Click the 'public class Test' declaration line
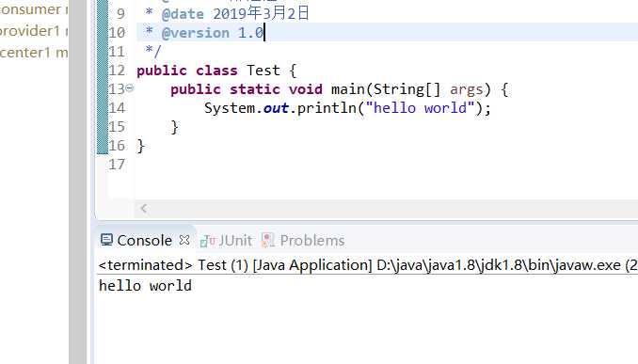The height and width of the screenshot is (364, 638). click(x=216, y=71)
